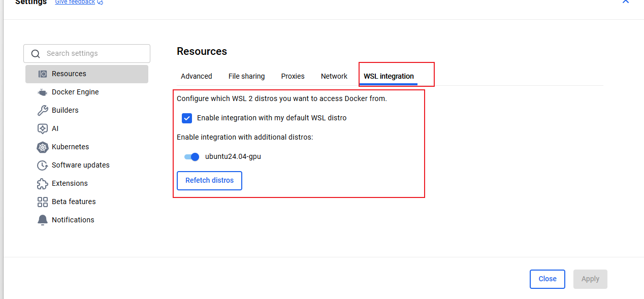Click the Close button
644x299 pixels.
click(x=547, y=279)
